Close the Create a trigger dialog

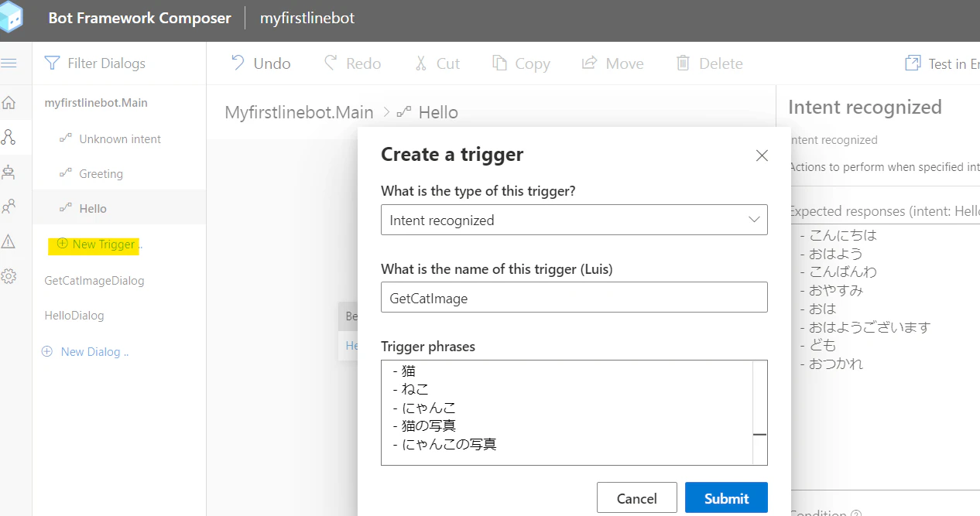point(762,155)
